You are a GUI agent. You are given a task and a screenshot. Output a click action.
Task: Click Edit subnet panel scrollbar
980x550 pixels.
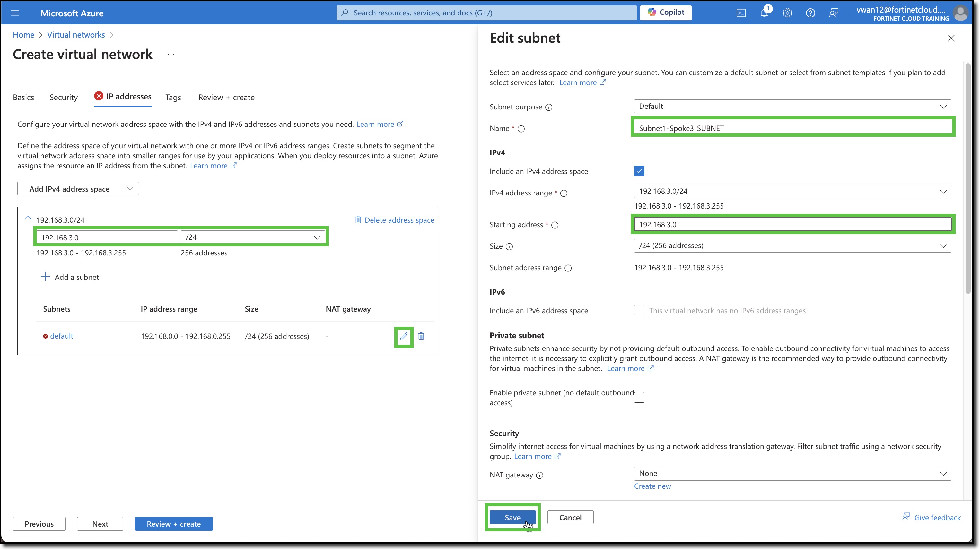pyautogui.click(x=968, y=179)
